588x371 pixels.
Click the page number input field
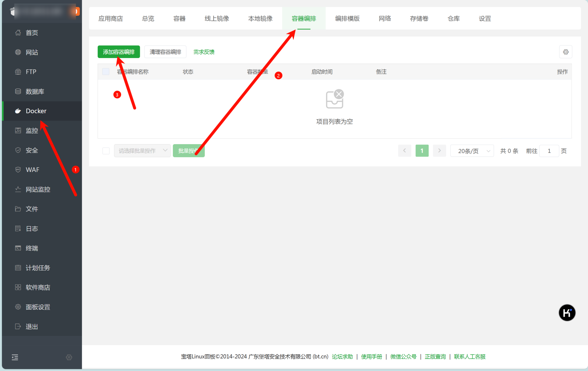(x=549, y=150)
